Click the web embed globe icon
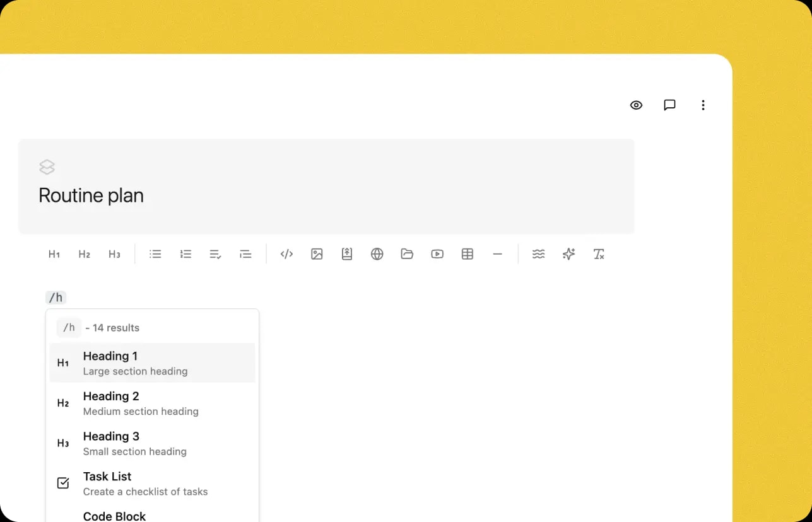 [377, 254]
